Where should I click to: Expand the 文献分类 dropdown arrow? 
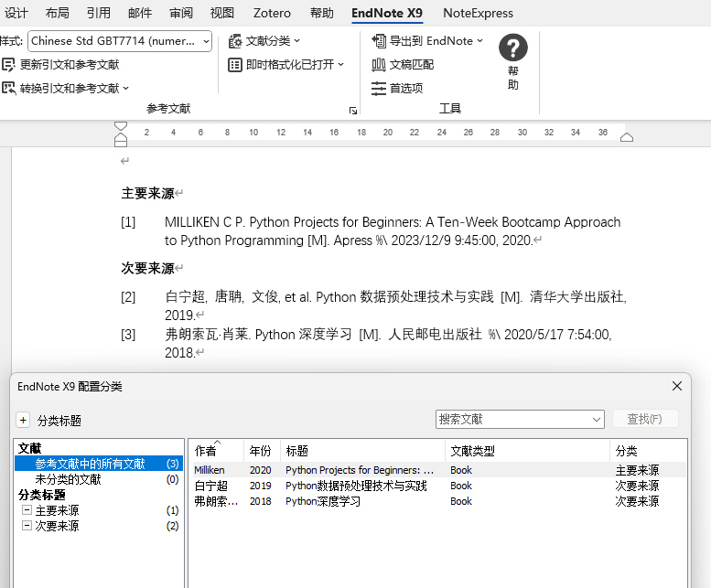point(297,41)
